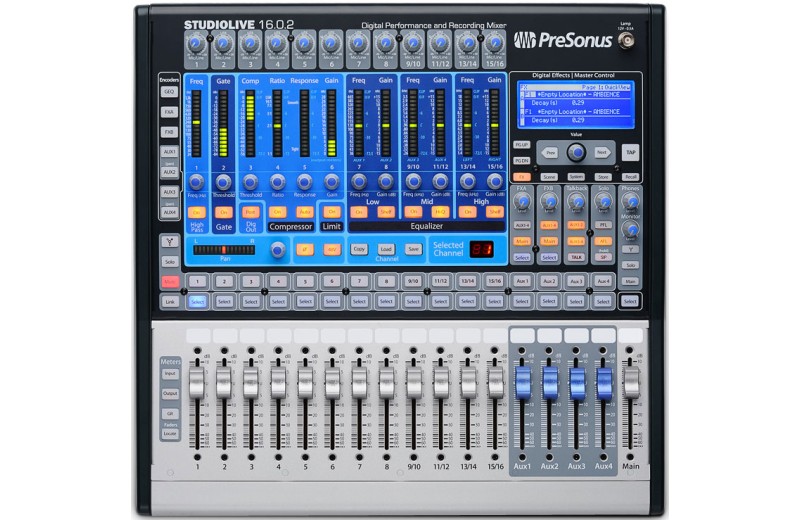Click the Solo level knob

coord(603,202)
